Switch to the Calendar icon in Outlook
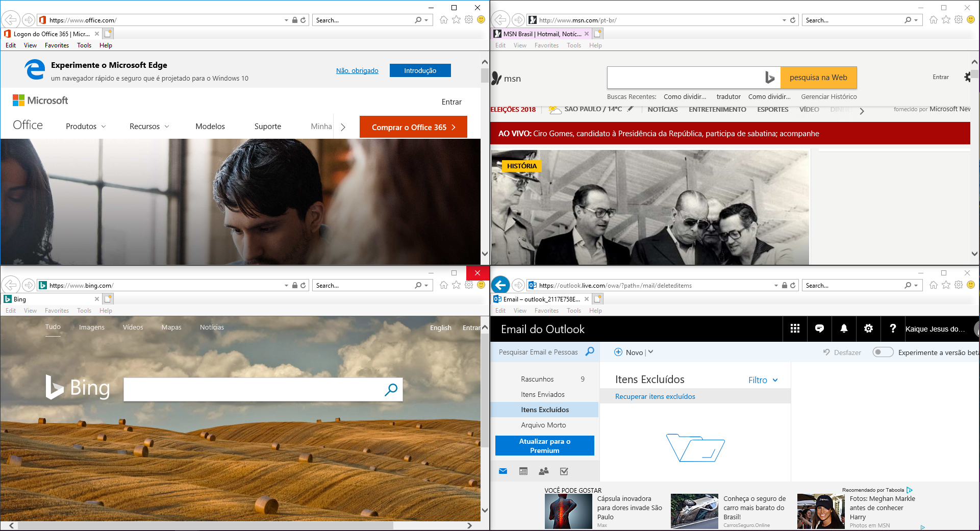980x531 pixels. pyautogui.click(x=523, y=471)
